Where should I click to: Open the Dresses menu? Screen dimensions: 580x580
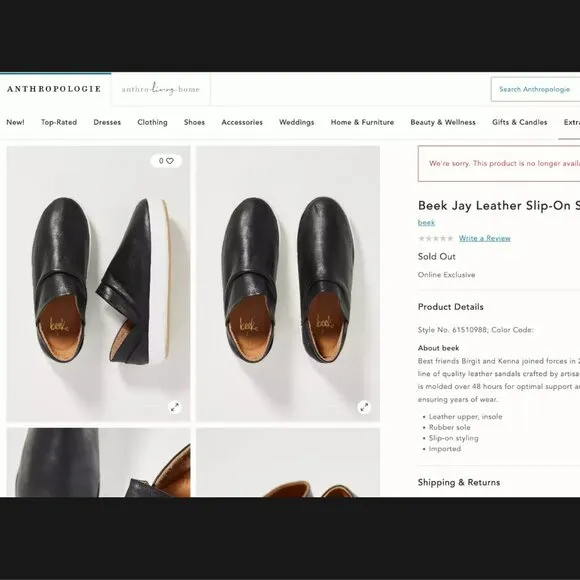point(107,122)
